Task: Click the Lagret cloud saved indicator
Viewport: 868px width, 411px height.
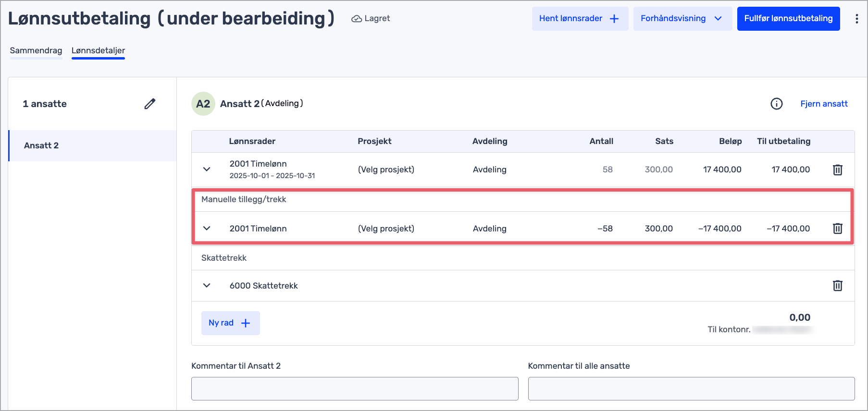Action: tap(371, 19)
